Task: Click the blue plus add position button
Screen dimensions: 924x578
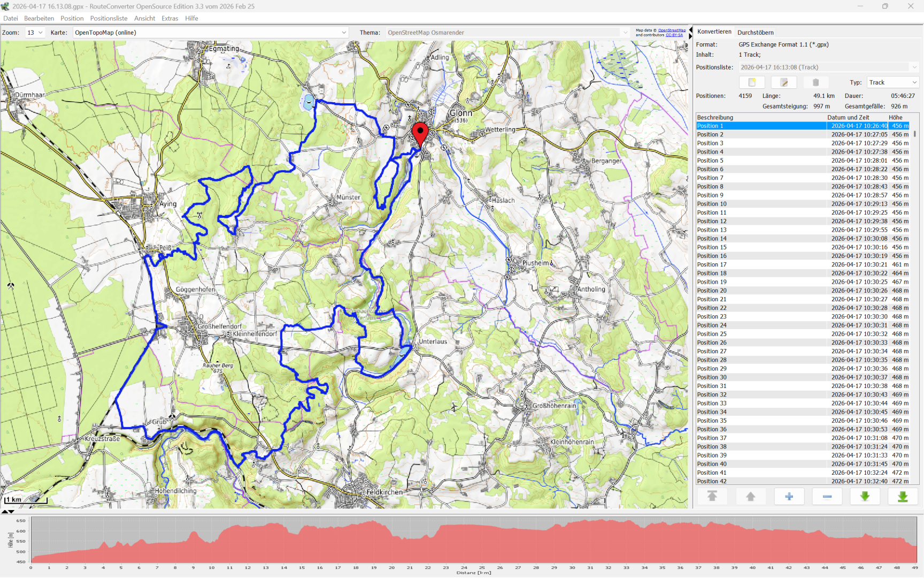Action: point(789,497)
